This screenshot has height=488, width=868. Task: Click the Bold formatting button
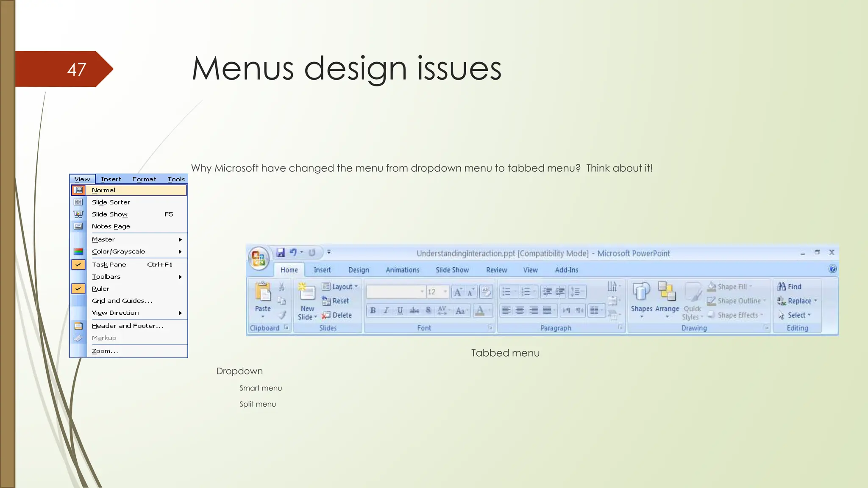click(373, 311)
